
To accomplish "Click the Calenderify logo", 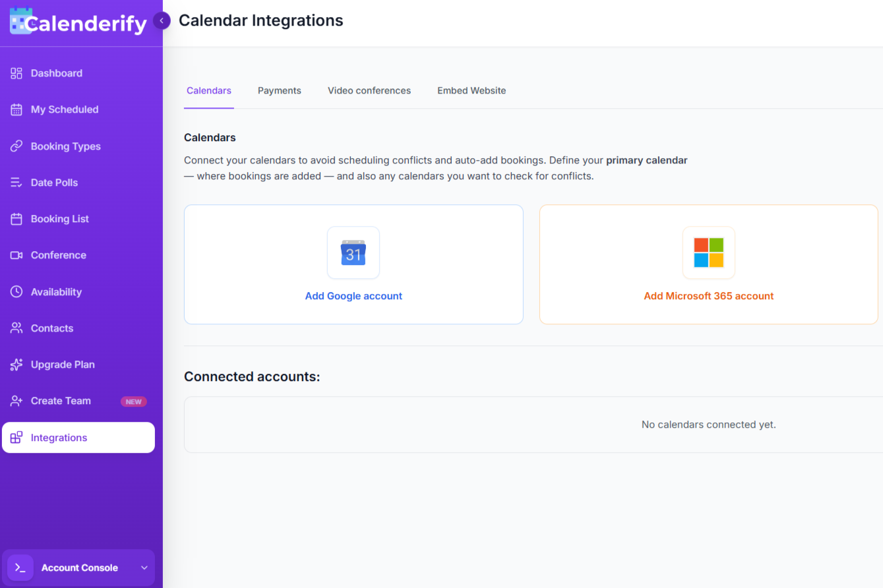I will tap(77, 21).
